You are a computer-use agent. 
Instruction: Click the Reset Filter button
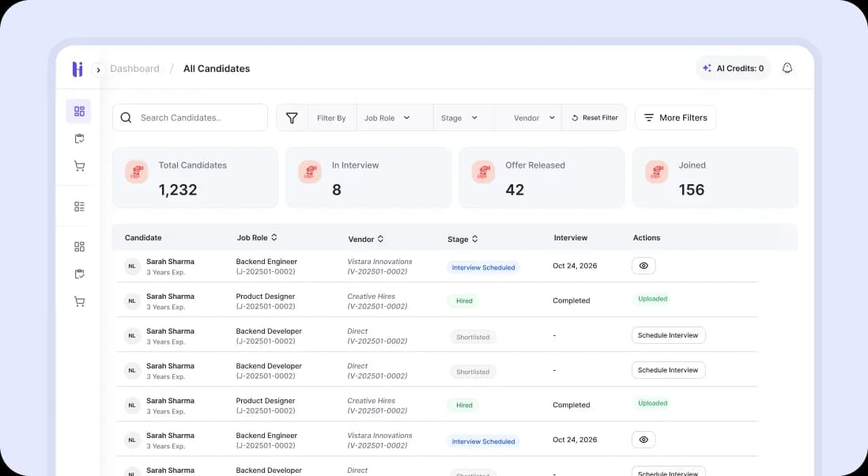tap(594, 117)
